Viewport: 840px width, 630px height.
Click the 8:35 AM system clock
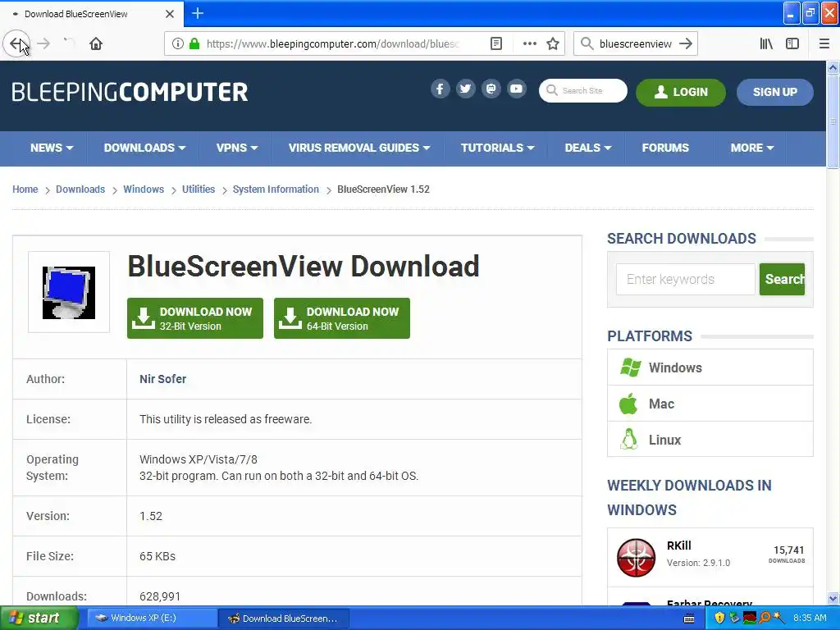pyautogui.click(x=810, y=618)
